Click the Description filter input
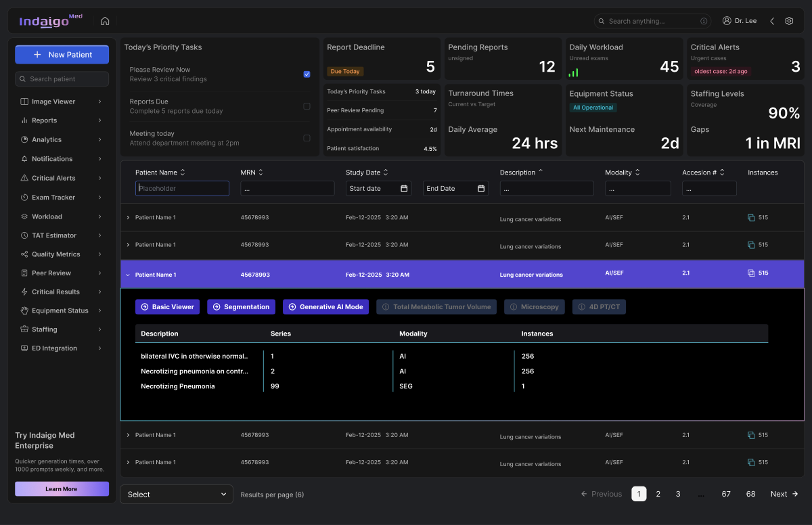Screen dimensions: 812x525 547,189
